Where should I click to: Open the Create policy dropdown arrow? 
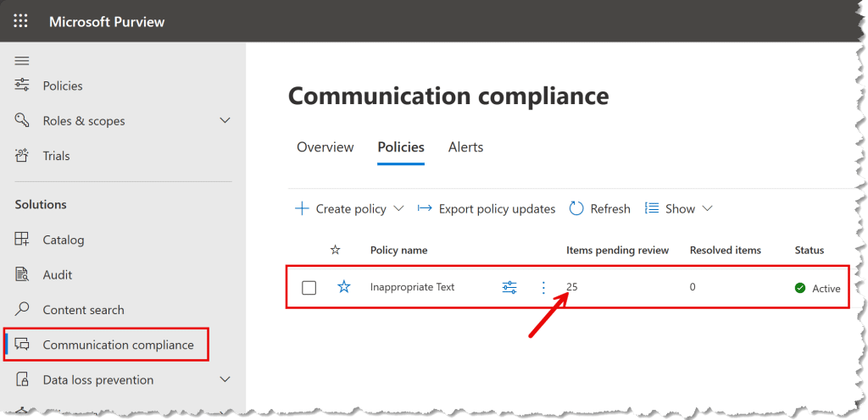coord(398,209)
